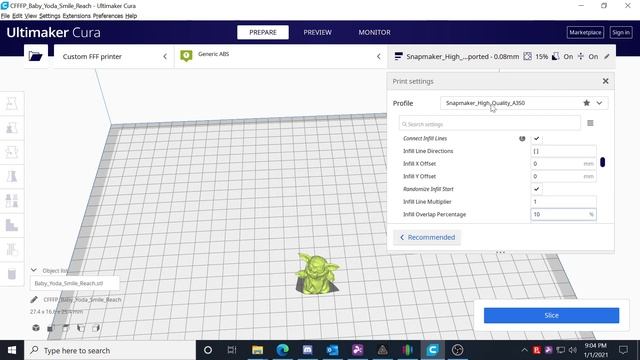Select the Scale tool in left toolbar
The image size is (640, 360).
pyautogui.click(x=12, y=128)
